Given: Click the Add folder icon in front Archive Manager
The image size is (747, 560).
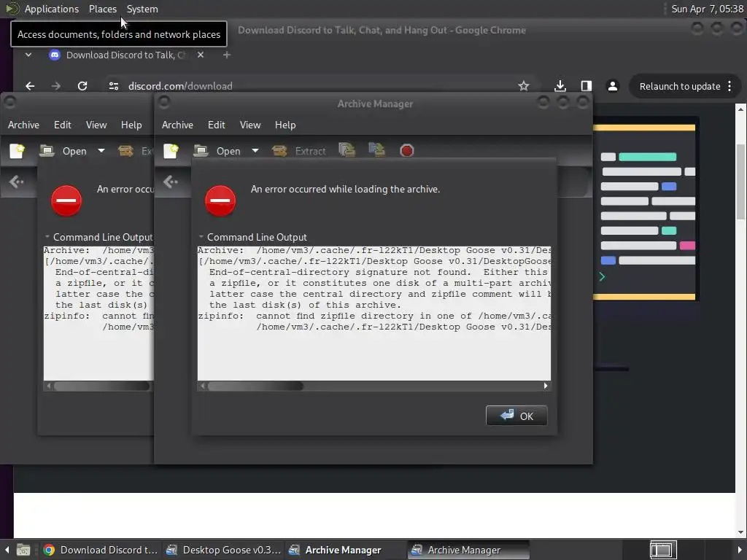Looking at the screenshot, I should (x=377, y=150).
